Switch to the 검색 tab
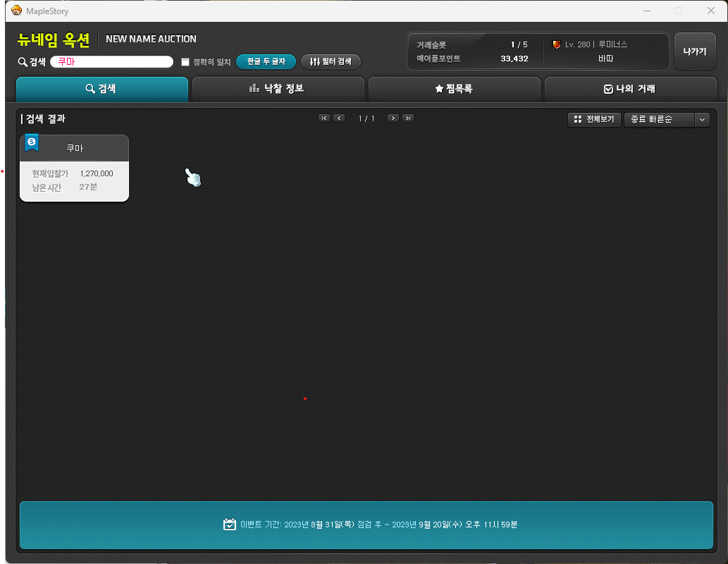Viewport: 728px width, 564px height. click(102, 89)
